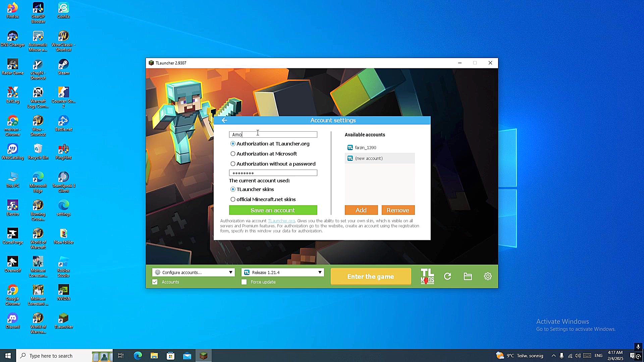Click the Remove account button
Image resolution: width=644 pixels, height=362 pixels.
coord(398,210)
